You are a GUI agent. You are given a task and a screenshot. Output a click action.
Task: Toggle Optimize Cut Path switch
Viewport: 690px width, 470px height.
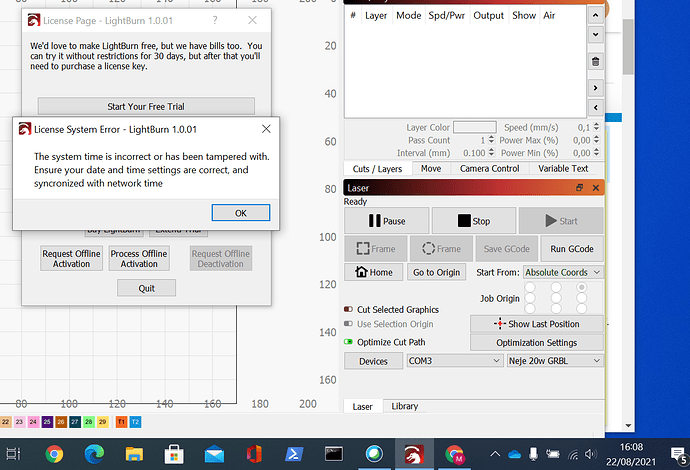(x=349, y=342)
